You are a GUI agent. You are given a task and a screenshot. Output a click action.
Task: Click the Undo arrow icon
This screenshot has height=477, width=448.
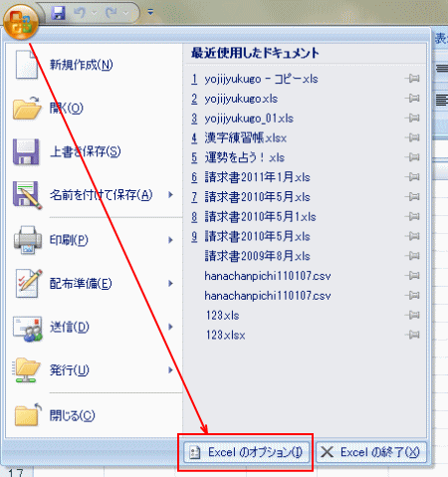[x=80, y=13]
